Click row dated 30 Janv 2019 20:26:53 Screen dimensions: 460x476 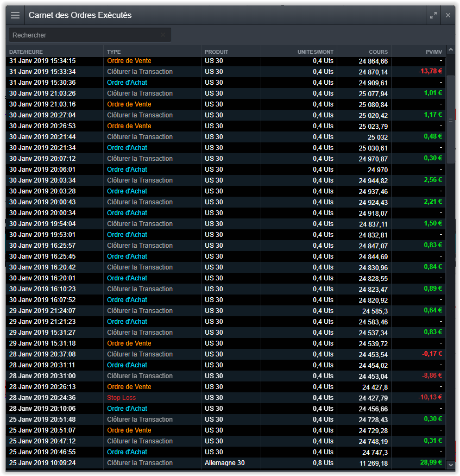(x=226, y=126)
